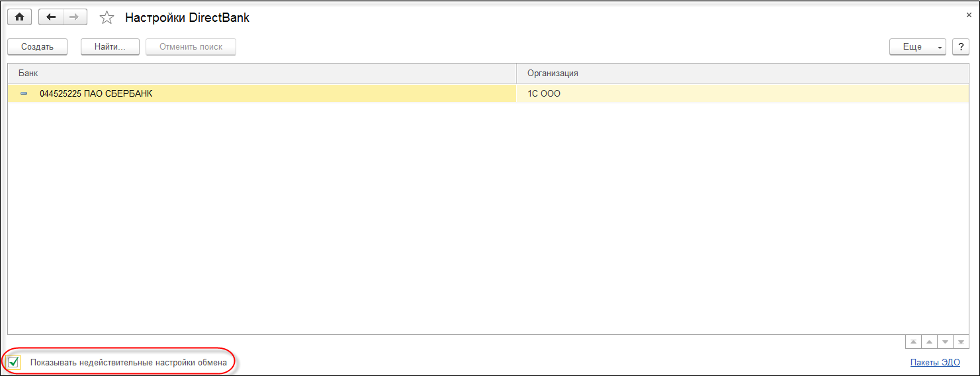Move up one row using arrow
Image resolution: width=980 pixels, height=376 pixels.
tap(929, 342)
